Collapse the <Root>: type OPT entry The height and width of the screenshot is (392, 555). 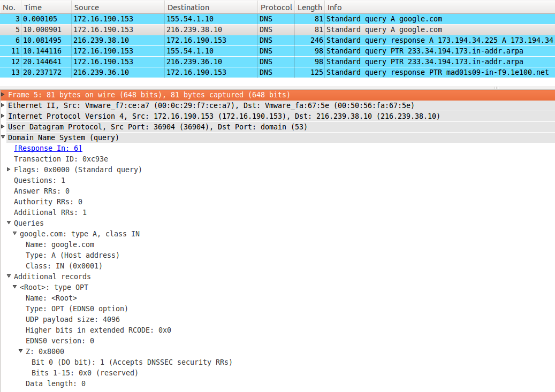pos(15,287)
